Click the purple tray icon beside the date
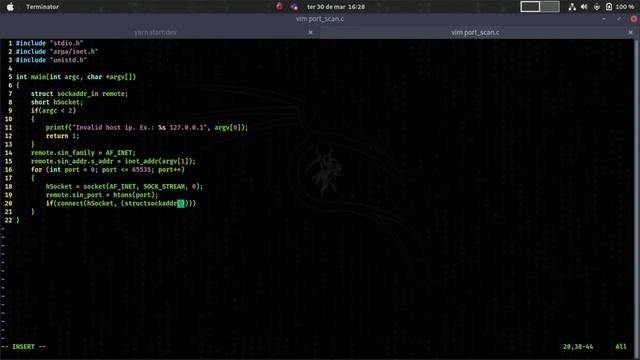Screen dimensions: 640x360 [294, 7]
